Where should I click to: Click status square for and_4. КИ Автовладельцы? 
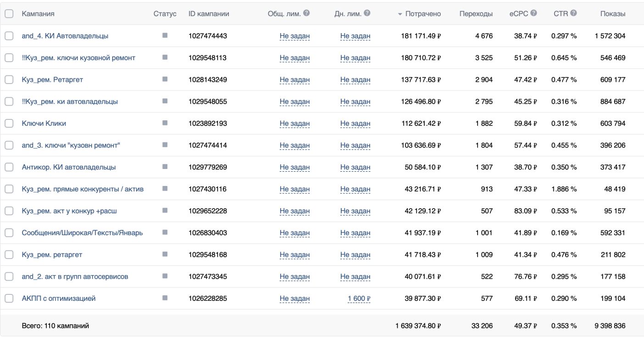165,35
